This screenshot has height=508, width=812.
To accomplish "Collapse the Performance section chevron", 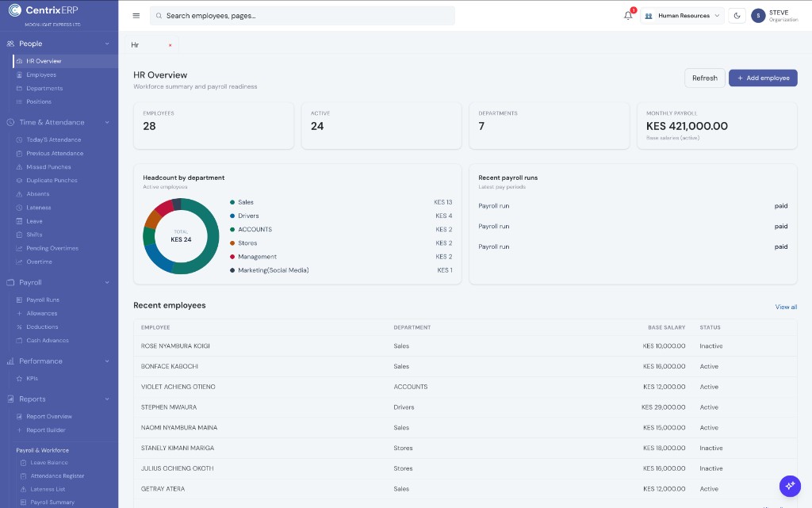I will 107,361.
